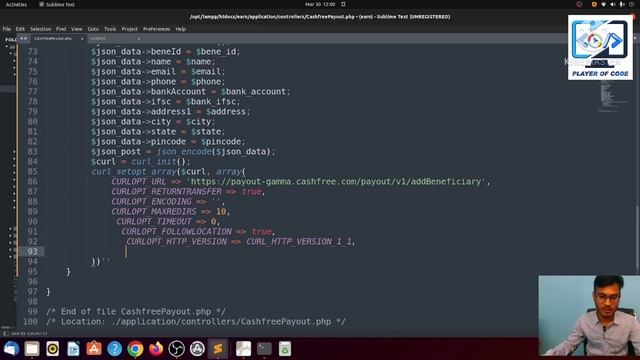The width and height of the screenshot is (640, 360).
Task: Open Activities overview
Action: (16, 4)
